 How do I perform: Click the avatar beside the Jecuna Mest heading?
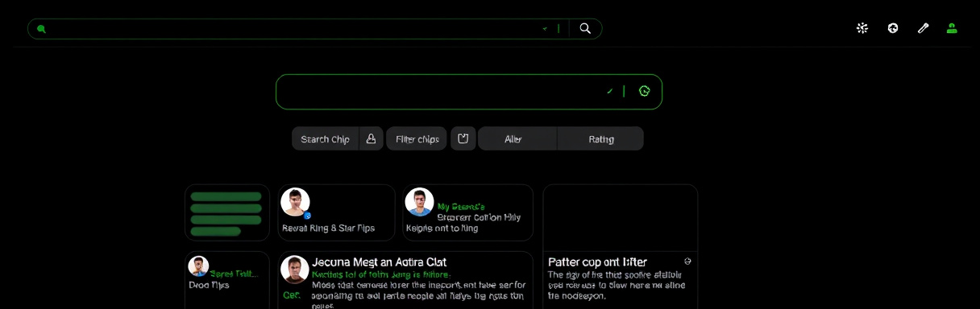pyautogui.click(x=295, y=270)
